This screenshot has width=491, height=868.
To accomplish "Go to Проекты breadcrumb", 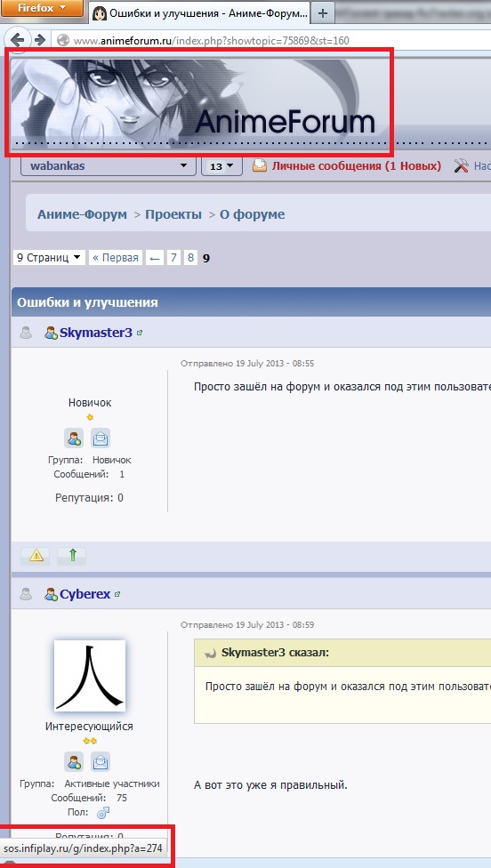I will point(173,214).
